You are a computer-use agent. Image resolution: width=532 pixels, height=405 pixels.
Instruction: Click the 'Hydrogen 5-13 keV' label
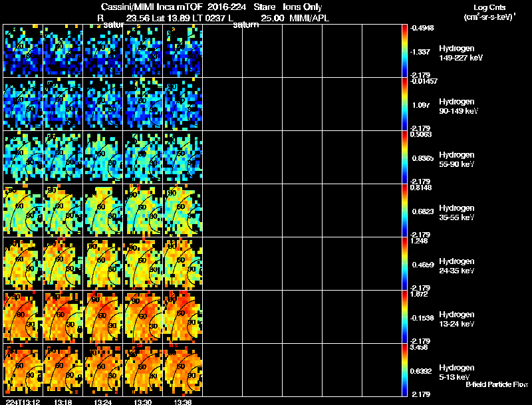click(457, 372)
